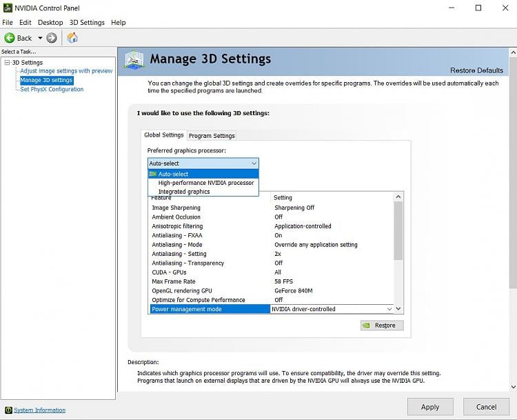Click scroll up arrow of settings list
This screenshot has height=420, width=517.
click(398, 197)
